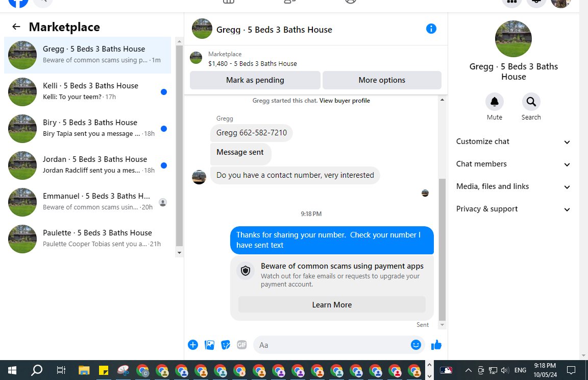
Task: Open Paulette 5 Beds 3 Baths House conversation
Action: pos(87,239)
